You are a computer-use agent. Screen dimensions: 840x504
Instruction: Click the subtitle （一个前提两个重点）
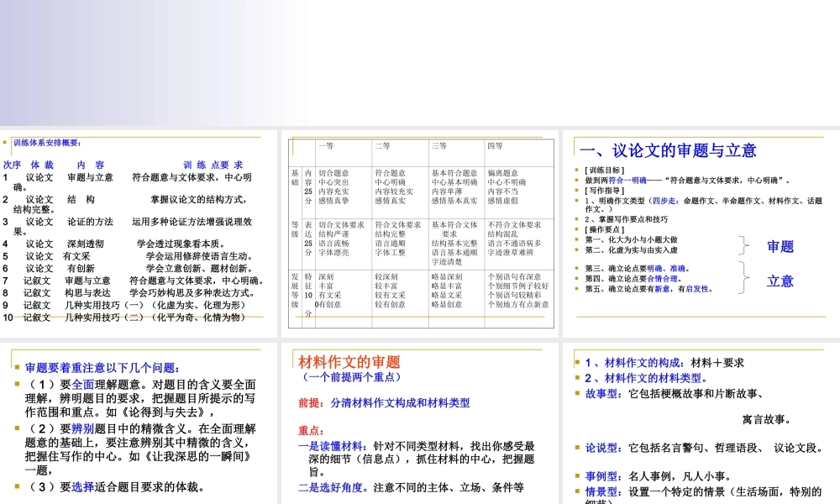coord(351,377)
